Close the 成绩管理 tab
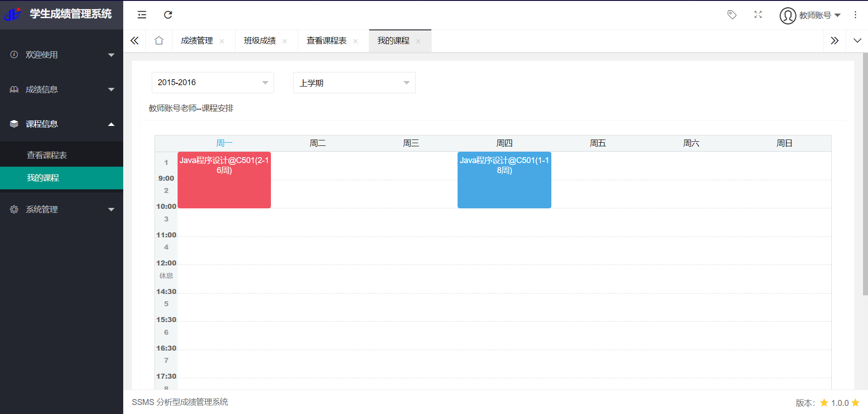Screen dimensions: 868x414 point(222,41)
